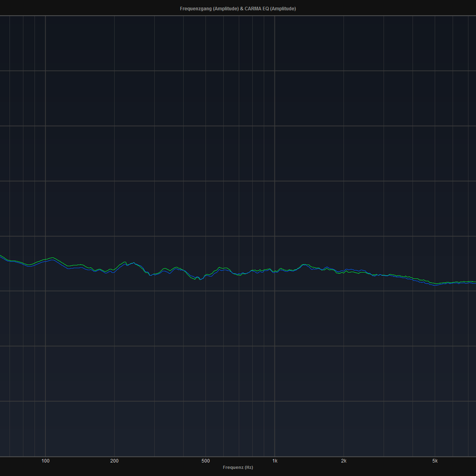476x476 pixels.
Task: Click the curve where it crosses 2k gridline
Action: coord(344,271)
